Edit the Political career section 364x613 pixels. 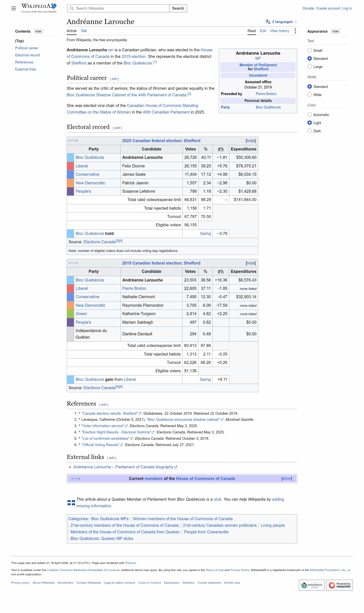[114, 79]
